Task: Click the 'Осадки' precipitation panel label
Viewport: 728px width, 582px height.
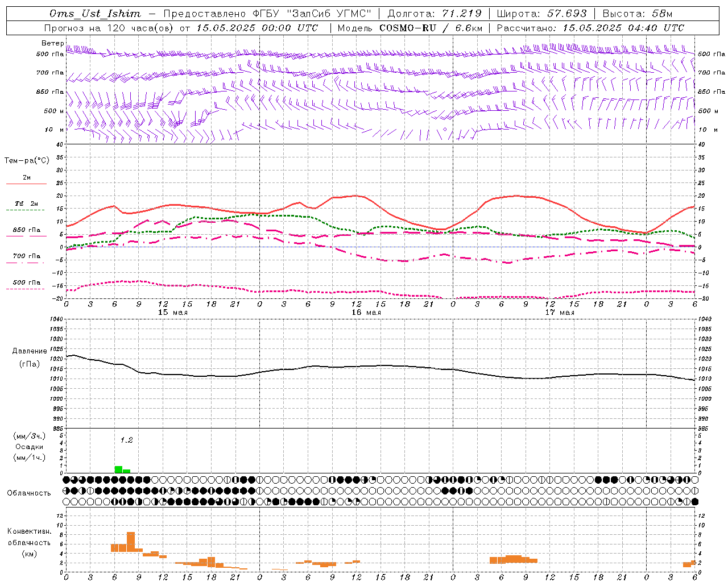Action: 30,447
